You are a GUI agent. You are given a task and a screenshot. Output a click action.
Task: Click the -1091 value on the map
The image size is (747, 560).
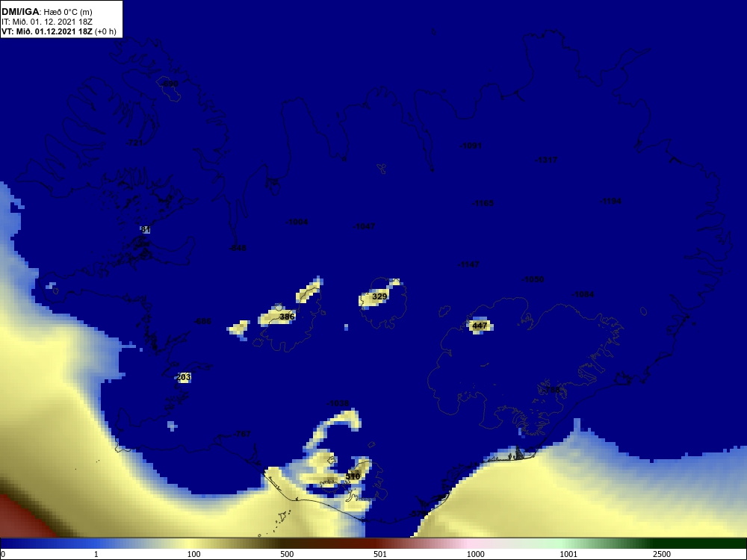pos(471,146)
